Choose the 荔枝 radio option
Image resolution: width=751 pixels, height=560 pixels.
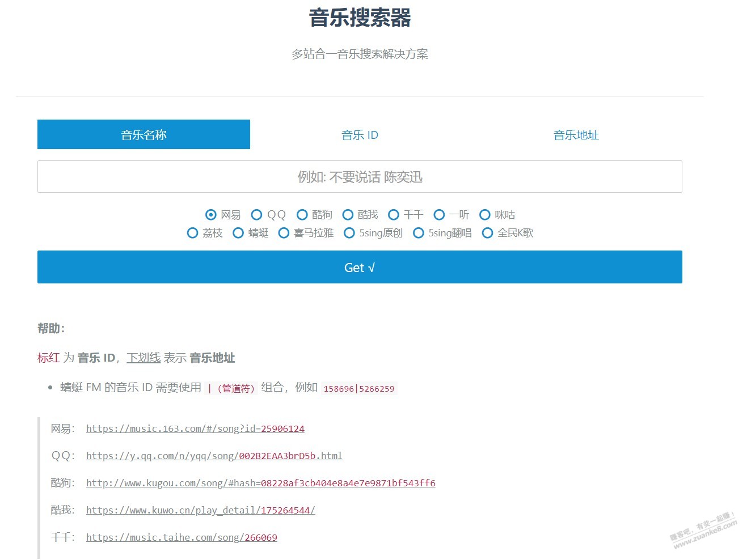193,233
